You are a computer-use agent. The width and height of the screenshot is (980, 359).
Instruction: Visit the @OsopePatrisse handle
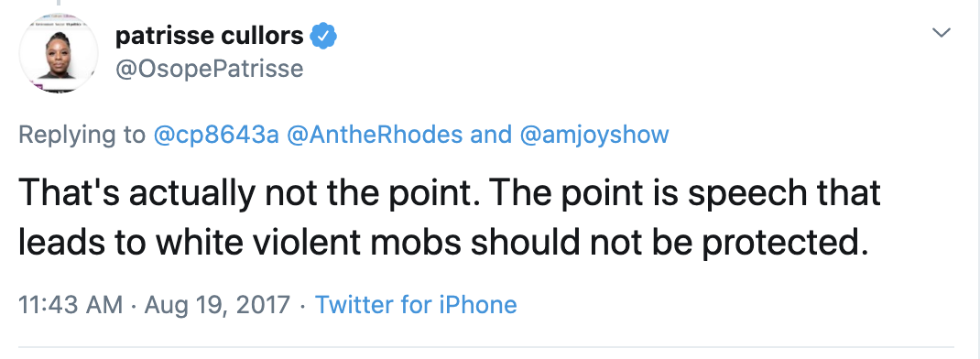point(210,69)
